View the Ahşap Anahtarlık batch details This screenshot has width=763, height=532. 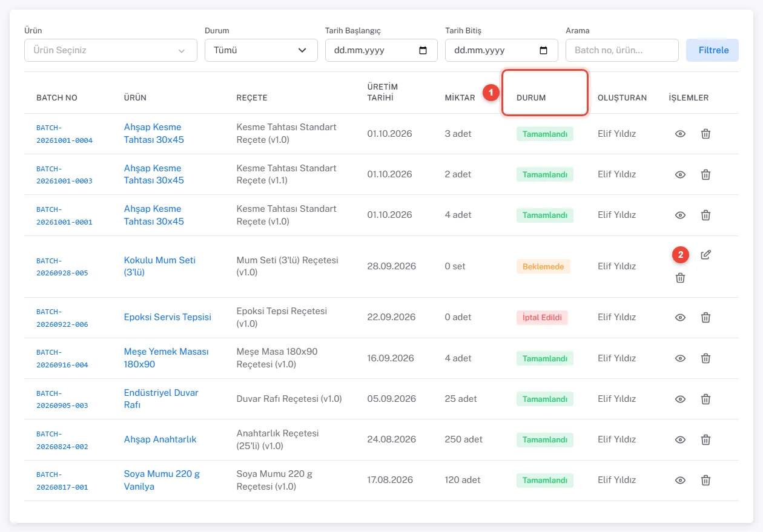(x=680, y=439)
